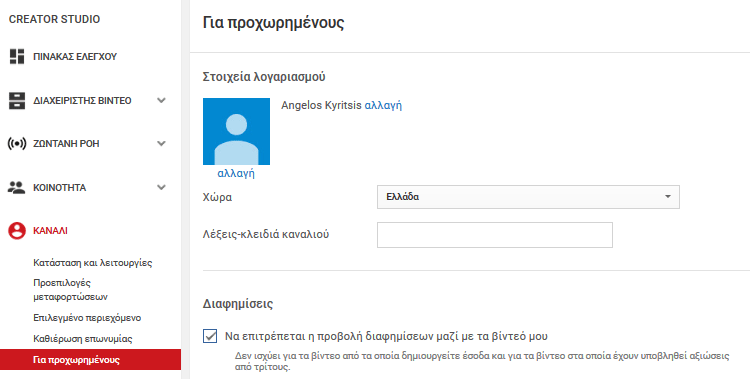Open Επιλεγμένο περιεχόμενο submenu entry
This screenshot has height=379, width=750.
(x=87, y=318)
